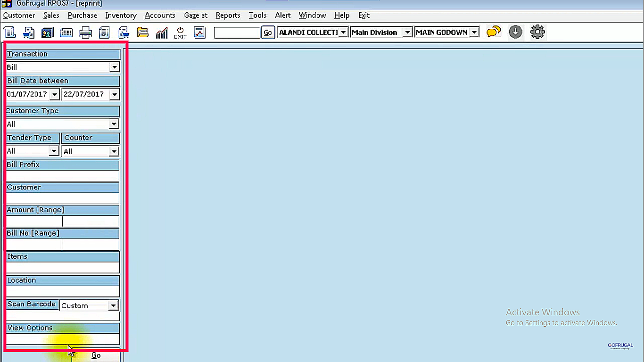Open the Reports menu
The image size is (644, 362).
(228, 15)
